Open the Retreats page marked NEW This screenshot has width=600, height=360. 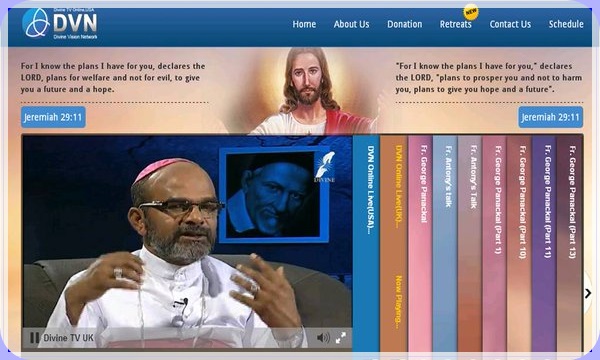(455, 24)
